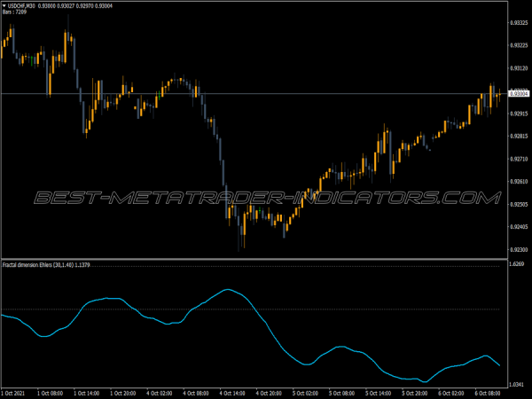Click the '5 Oct 08:00' time axis label
The height and width of the screenshot is (399, 532).
(x=341, y=393)
